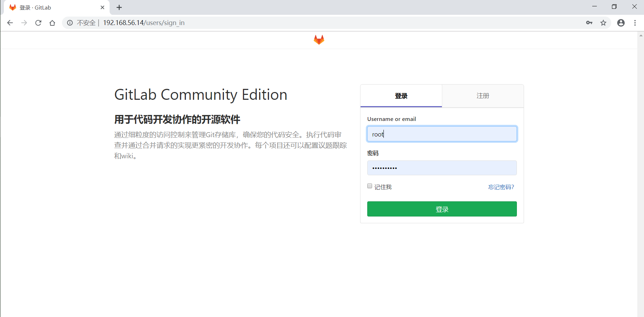Click the GitLab fox logo in header
Image resolution: width=644 pixels, height=317 pixels.
tap(319, 40)
